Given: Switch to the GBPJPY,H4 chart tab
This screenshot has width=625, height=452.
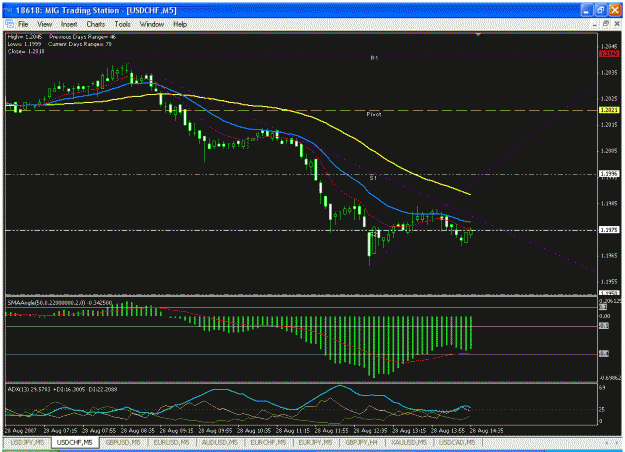Looking at the screenshot, I should point(362,442).
